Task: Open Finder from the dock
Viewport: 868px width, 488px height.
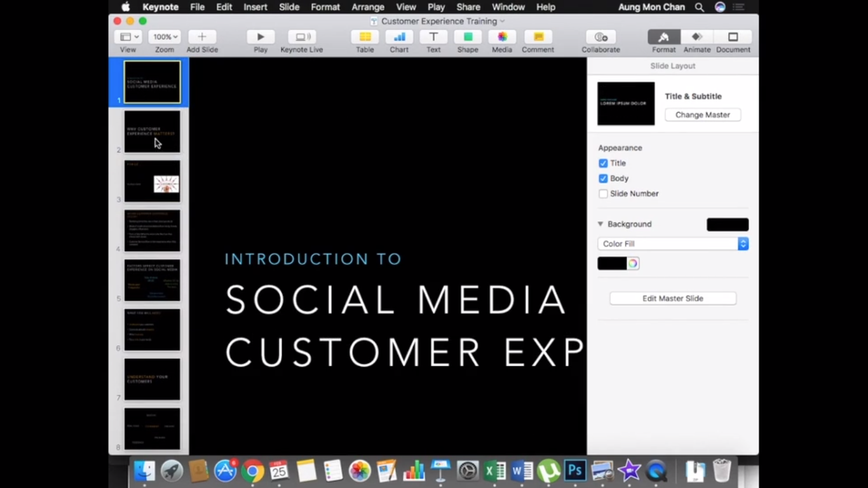Action: 145,471
